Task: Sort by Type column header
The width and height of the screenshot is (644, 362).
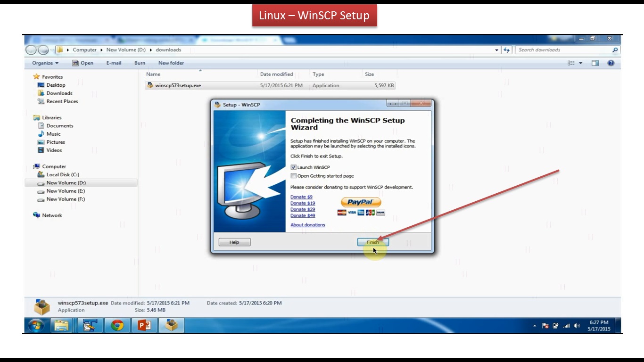Action: click(x=318, y=74)
